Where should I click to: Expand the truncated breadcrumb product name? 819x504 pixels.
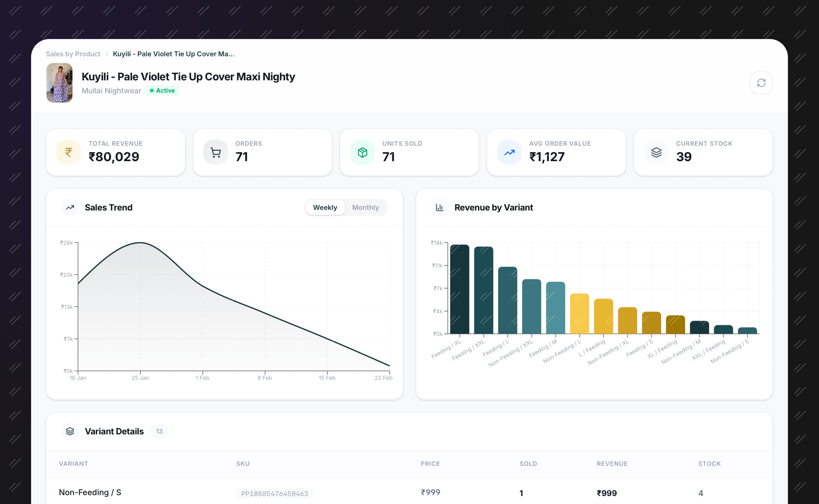coord(173,54)
